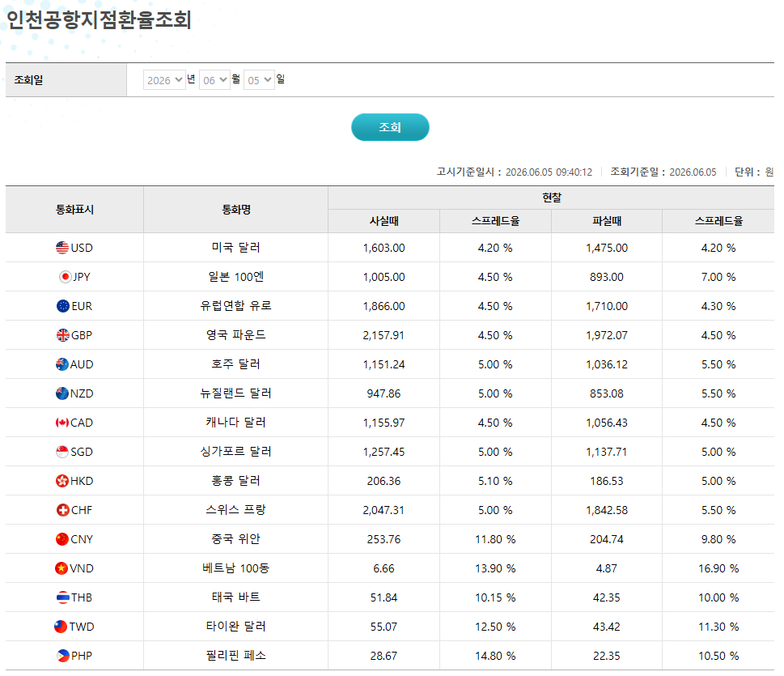This screenshot has width=784, height=676.
Task: Click THB spread rate 10.15 %
Action: 495,598
